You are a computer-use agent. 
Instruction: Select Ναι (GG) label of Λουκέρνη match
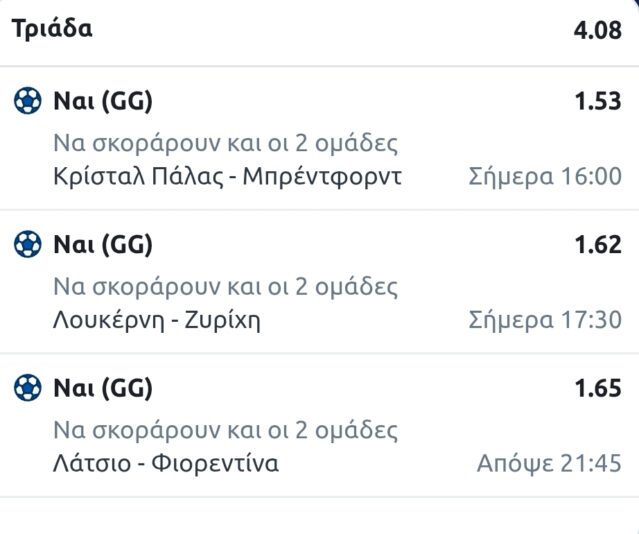point(102,243)
